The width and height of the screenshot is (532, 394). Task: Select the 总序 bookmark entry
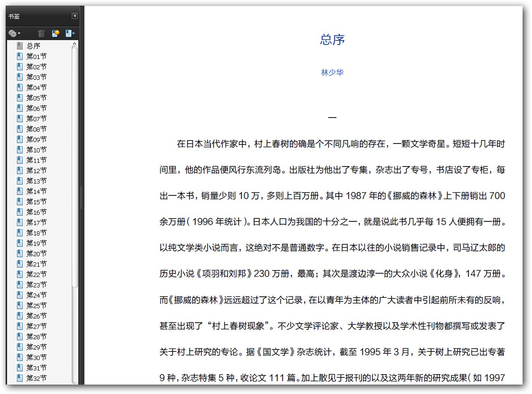click(x=33, y=46)
